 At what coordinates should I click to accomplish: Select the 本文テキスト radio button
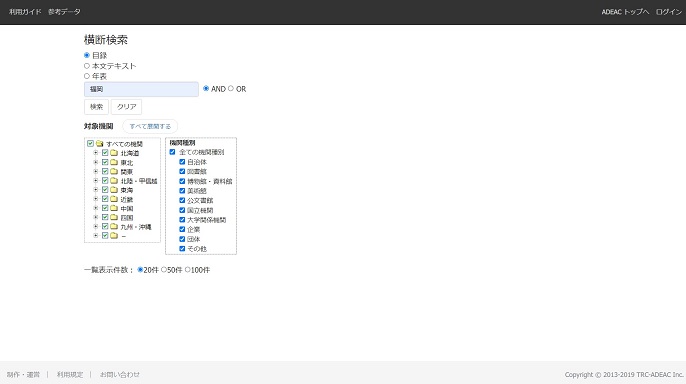point(87,66)
